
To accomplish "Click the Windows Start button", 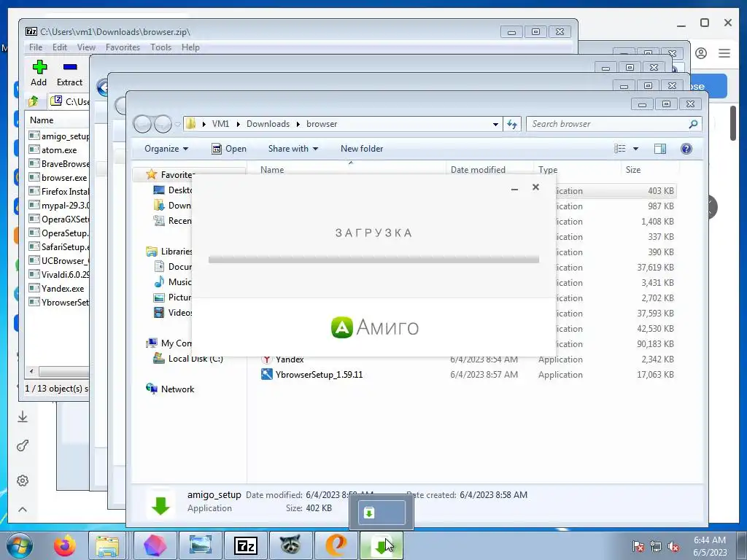I will click(20, 545).
